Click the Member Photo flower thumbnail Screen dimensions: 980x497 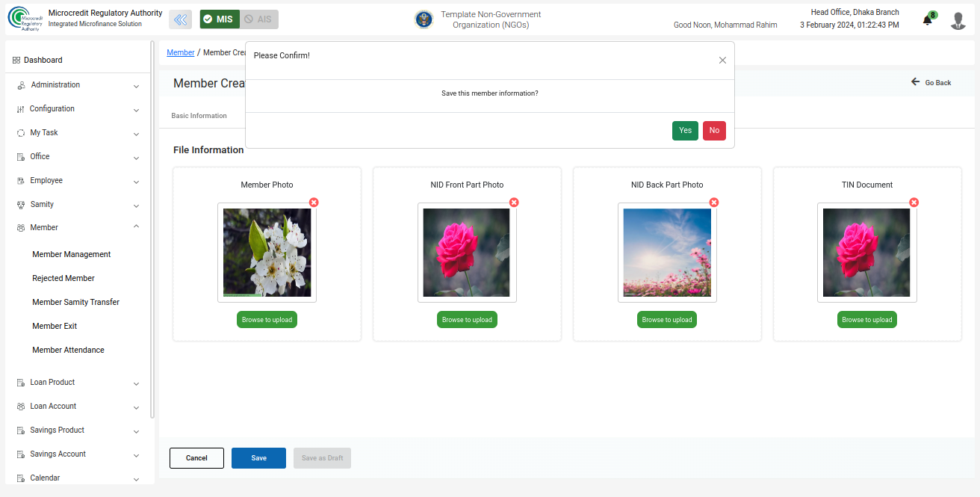tap(267, 253)
